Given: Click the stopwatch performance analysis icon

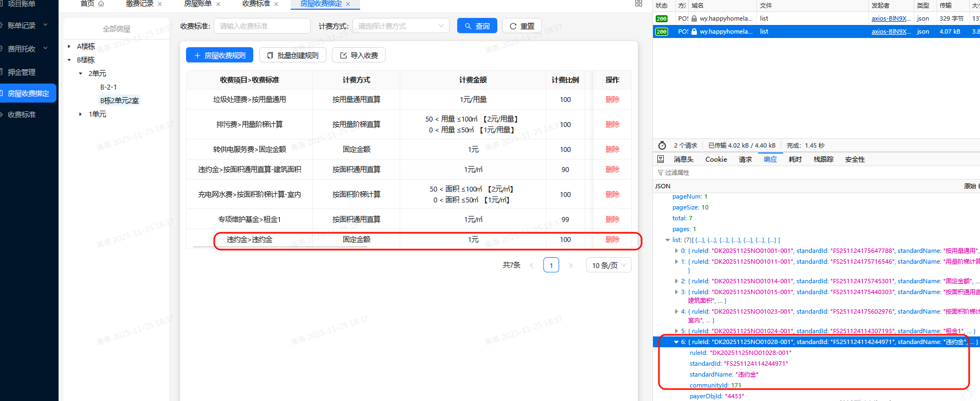Looking at the screenshot, I should pyautogui.click(x=662, y=145).
